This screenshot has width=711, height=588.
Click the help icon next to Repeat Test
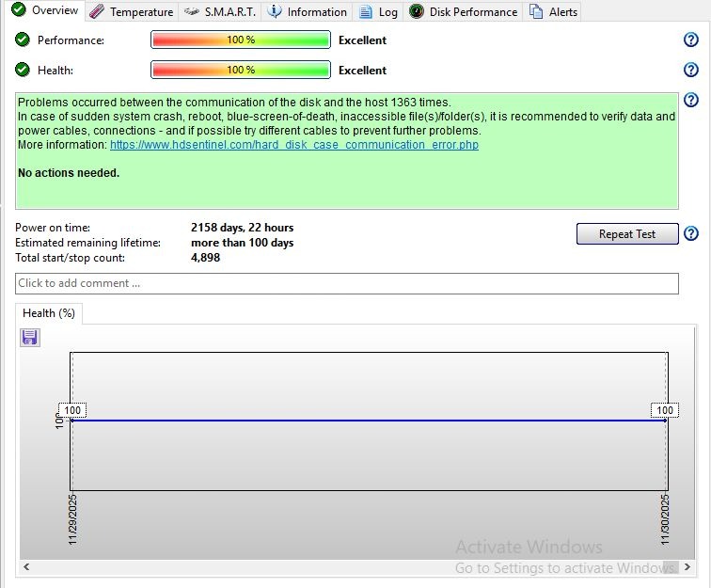(691, 233)
